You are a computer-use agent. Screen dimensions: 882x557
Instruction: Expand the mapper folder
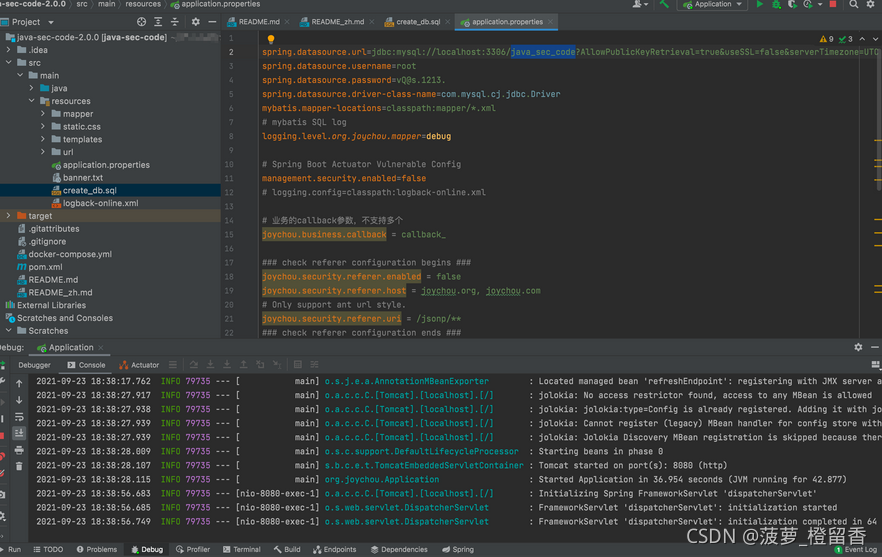point(43,114)
